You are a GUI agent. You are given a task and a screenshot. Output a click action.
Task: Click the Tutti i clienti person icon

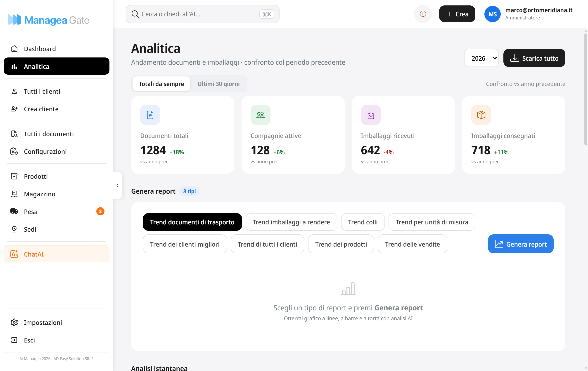click(14, 91)
